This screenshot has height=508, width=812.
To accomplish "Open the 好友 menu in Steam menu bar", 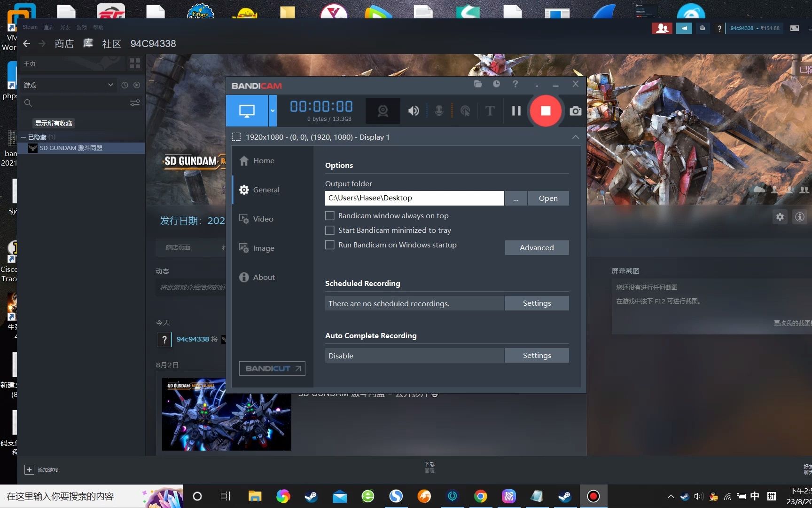I will click(x=65, y=27).
